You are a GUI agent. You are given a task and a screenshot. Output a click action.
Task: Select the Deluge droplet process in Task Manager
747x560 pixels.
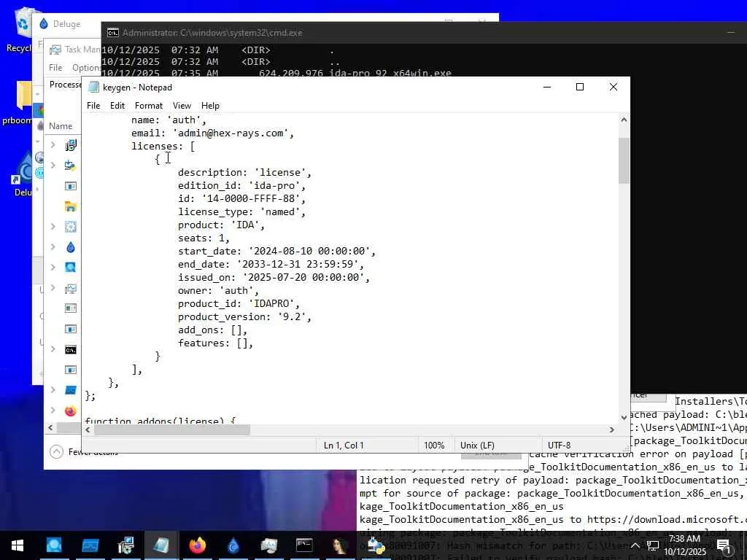click(71, 247)
